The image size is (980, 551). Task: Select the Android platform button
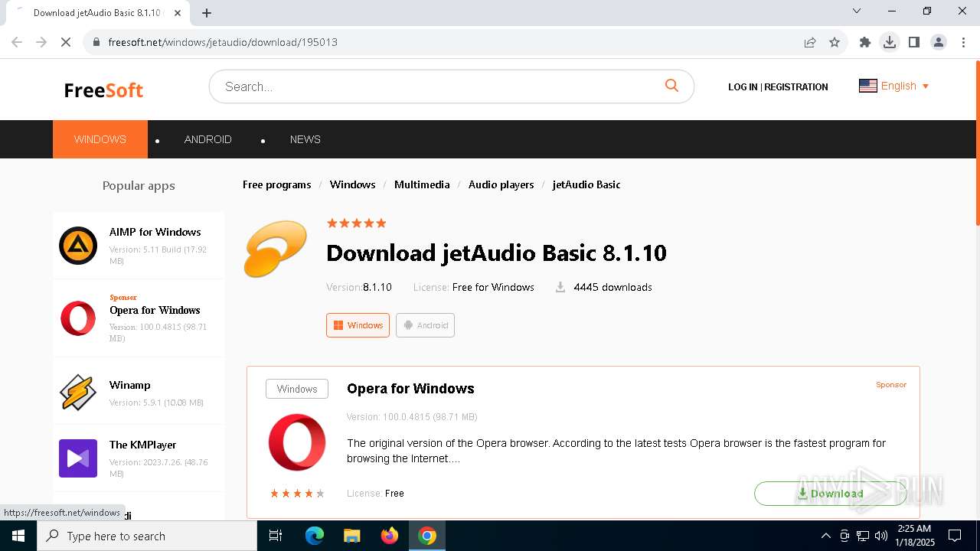(x=425, y=325)
